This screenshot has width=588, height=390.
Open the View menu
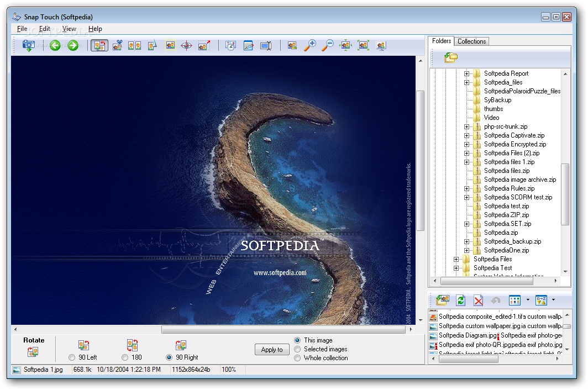[x=69, y=29]
